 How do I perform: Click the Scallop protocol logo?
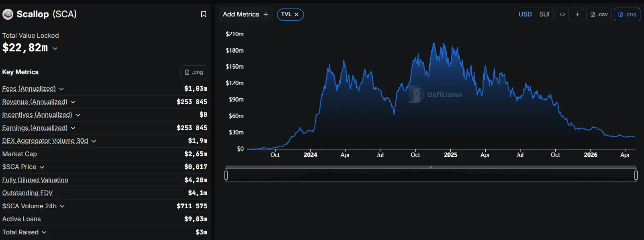[8, 14]
